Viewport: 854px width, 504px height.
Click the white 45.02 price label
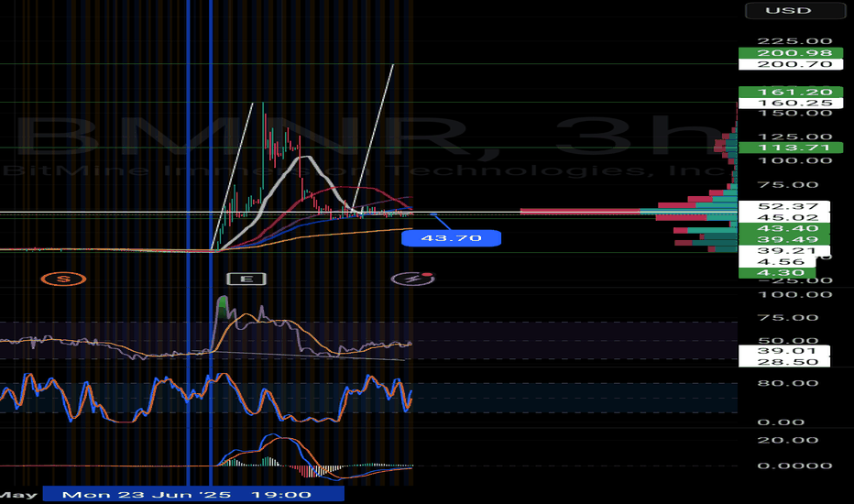pyautogui.click(x=784, y=217)
